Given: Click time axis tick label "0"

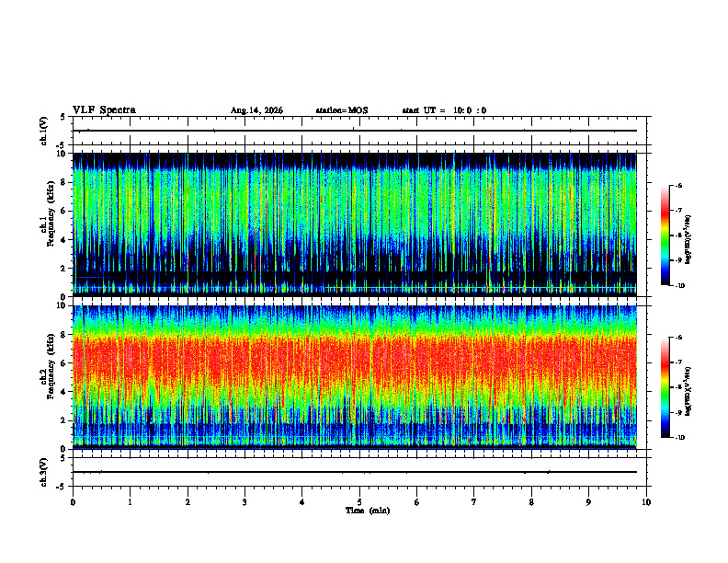Looking at the screenshot, I should [x=73, y=502].
